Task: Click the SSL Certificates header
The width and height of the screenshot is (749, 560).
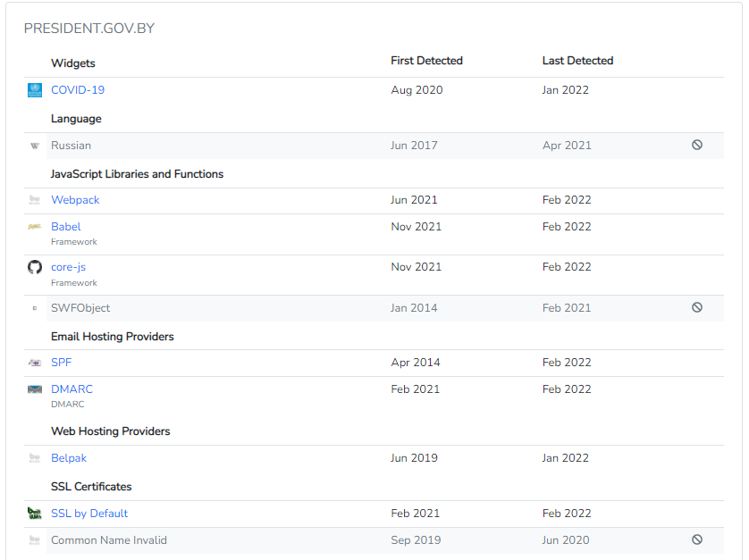Action: (x=91, y=487)
